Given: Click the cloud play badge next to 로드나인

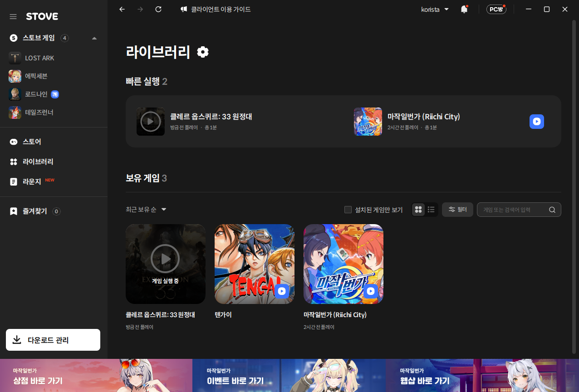Looking at the screenshot, I should 55,94.
